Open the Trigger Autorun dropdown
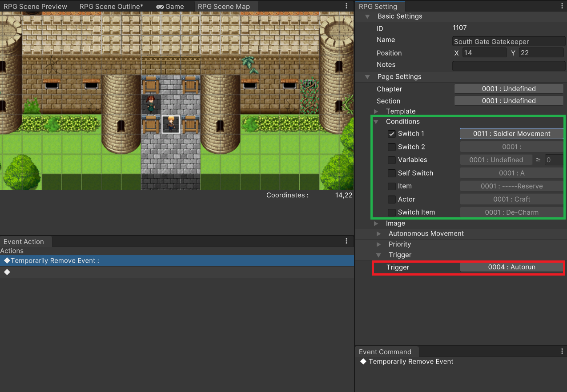 click(x=511, y=267)
